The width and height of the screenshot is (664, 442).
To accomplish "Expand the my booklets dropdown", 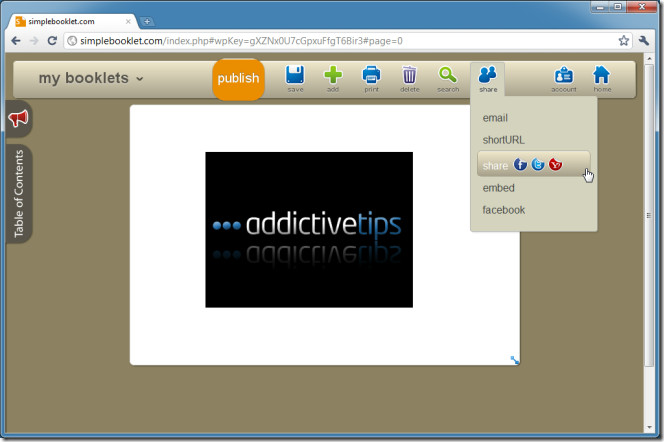I will point(91,78).
